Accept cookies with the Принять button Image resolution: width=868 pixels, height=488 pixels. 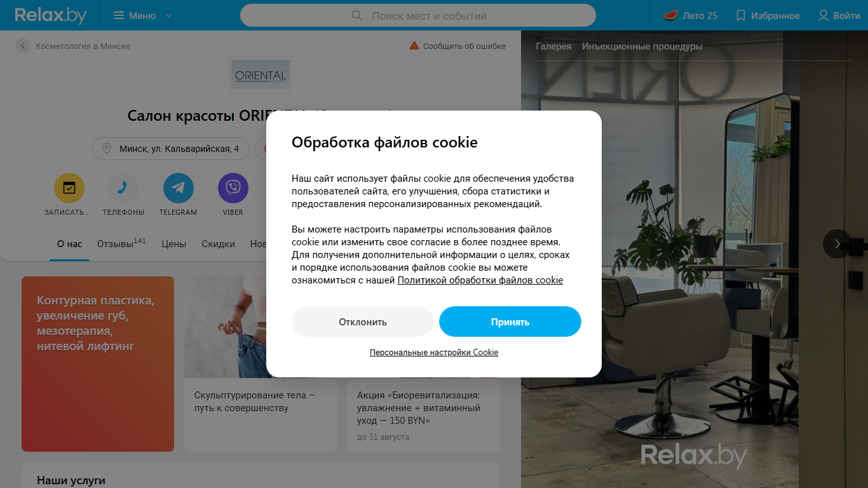click(510, 322)
